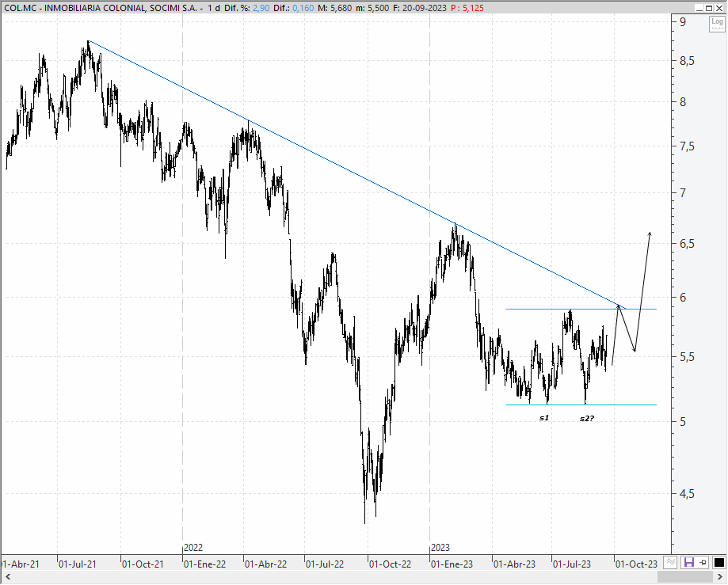This screenshot has width=728, height=585.
Task: Click the 7 price axis label
Action: point(683,192)
